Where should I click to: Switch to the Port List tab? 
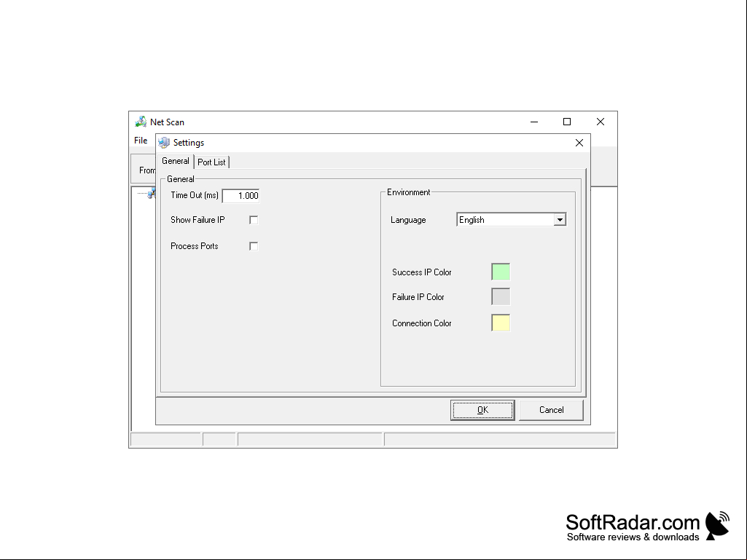(x=211, y=162)
